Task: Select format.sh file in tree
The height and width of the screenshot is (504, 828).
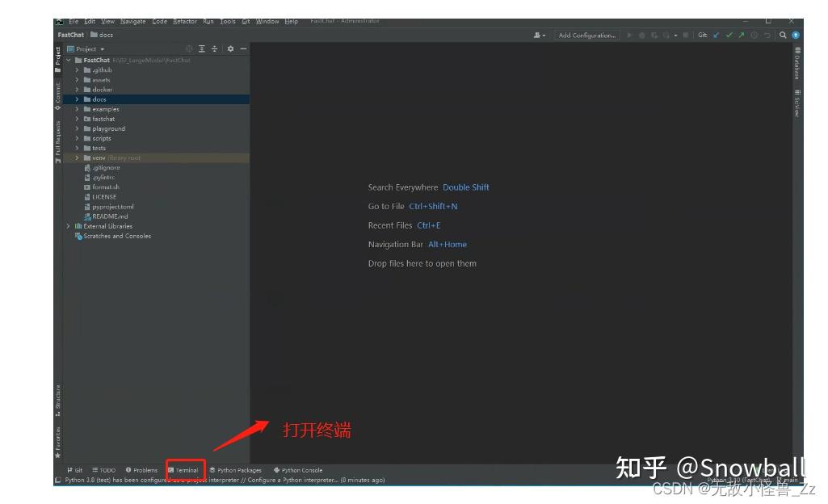Action: [x=102, y=187]
